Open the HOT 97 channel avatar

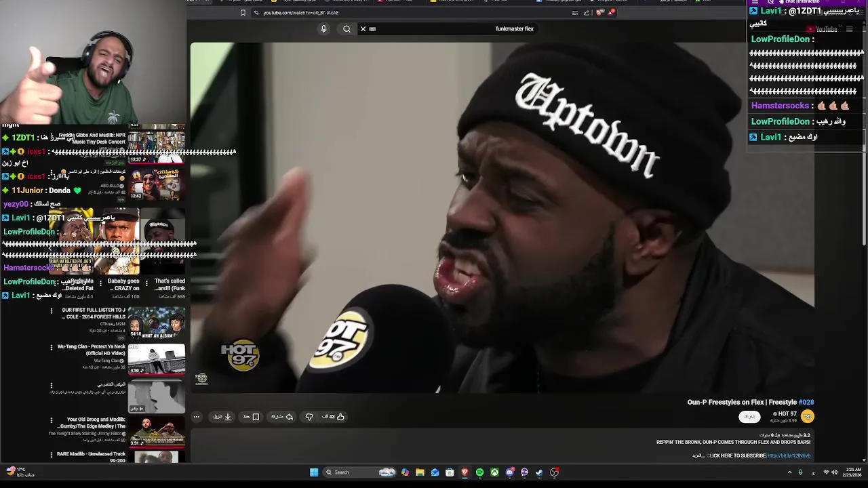[807, 416]
